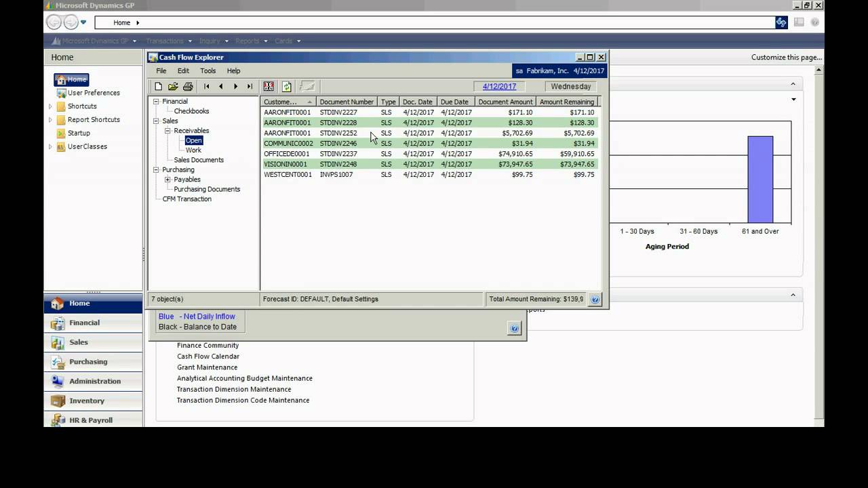Click the Print toolbar icon
This screenshot has width=868, height=488.
pos(188,87)
